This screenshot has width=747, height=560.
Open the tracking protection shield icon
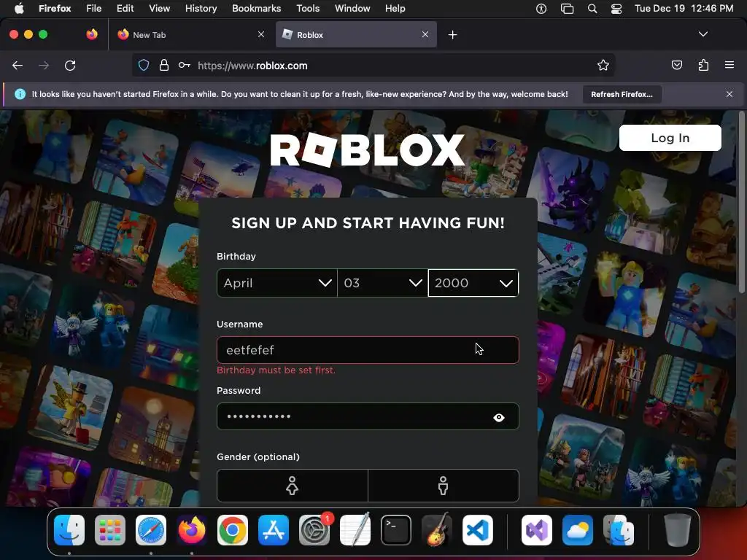(x=144, y=65)
